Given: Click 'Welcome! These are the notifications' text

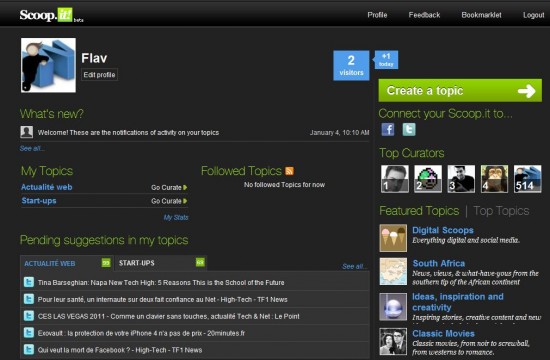Looking at the screenshot, I should coord(128,133).
